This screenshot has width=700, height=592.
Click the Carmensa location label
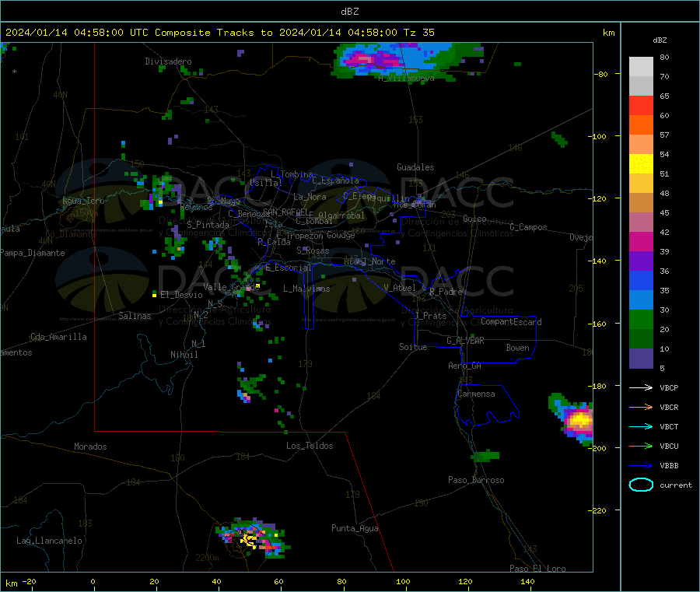coord(476,394)
